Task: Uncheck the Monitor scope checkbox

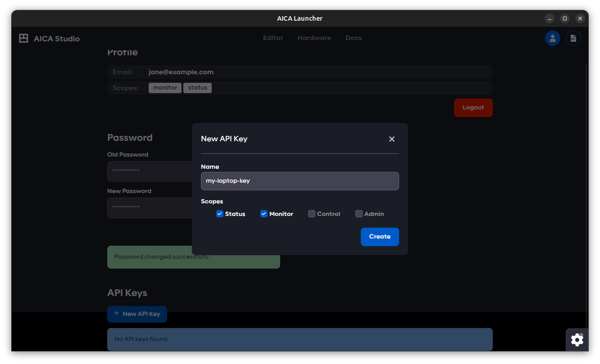Action: pyautogui.click(x=264, y=214)
